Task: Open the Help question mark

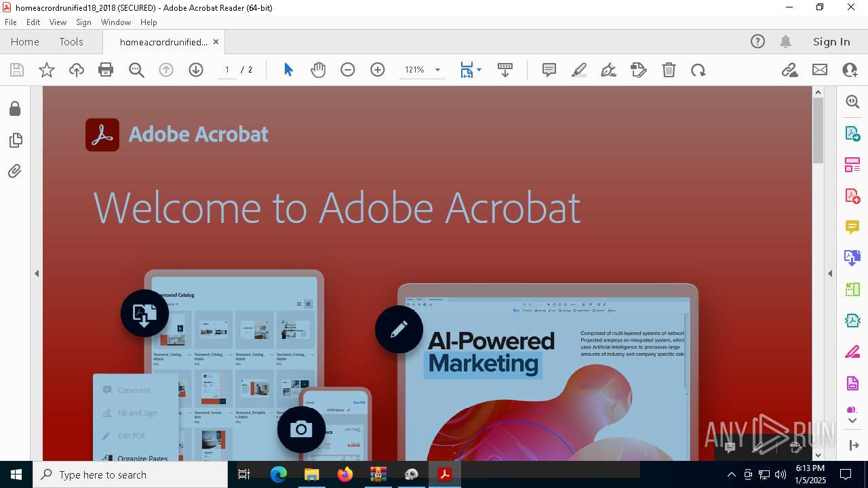Action: pyautogui.click(x=757, y=42)
